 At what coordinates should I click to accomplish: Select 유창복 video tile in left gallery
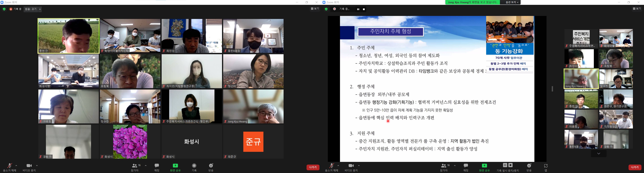130,71
